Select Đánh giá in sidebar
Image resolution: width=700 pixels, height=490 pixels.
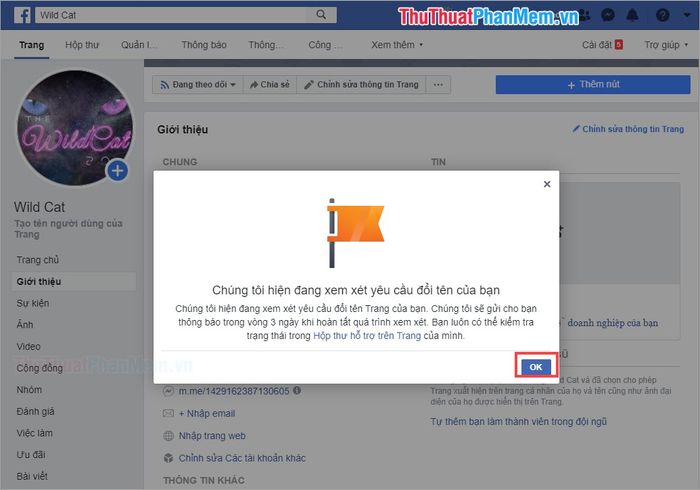tap(35, 411)
